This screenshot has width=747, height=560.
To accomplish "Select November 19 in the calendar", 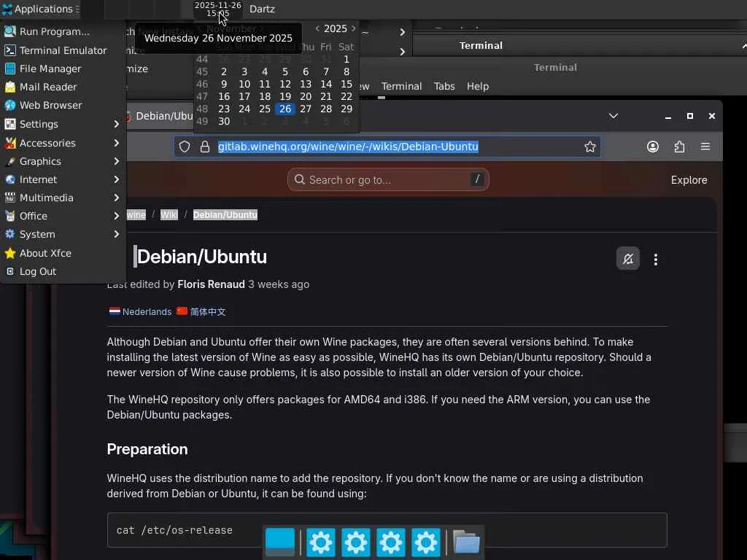I will (x=285, y=96).
